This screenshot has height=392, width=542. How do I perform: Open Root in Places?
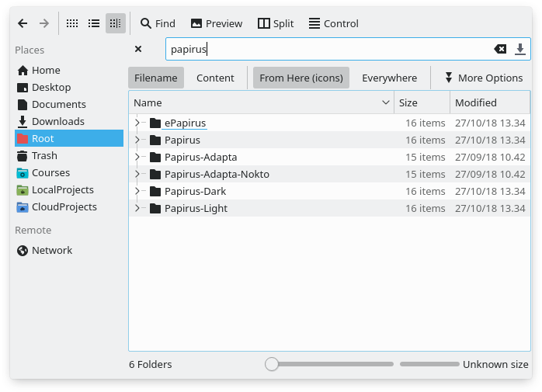coord(69,138)
